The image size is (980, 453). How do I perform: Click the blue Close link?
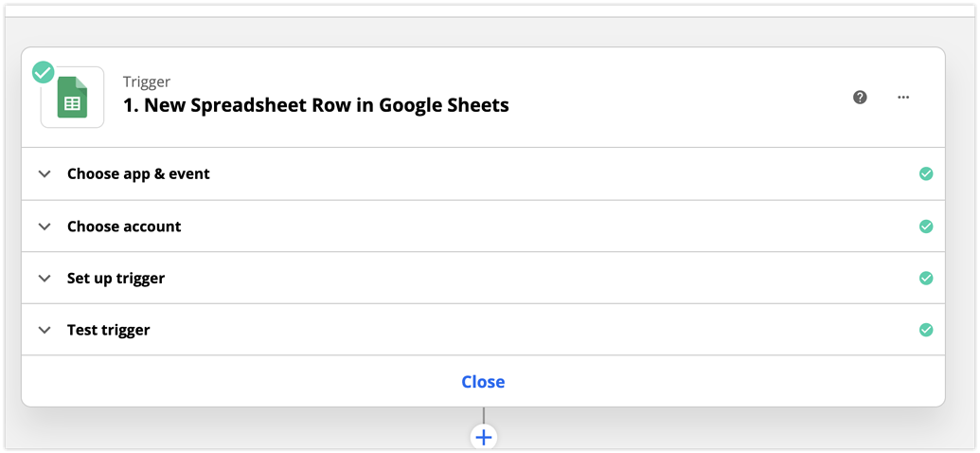pos(483,382)
